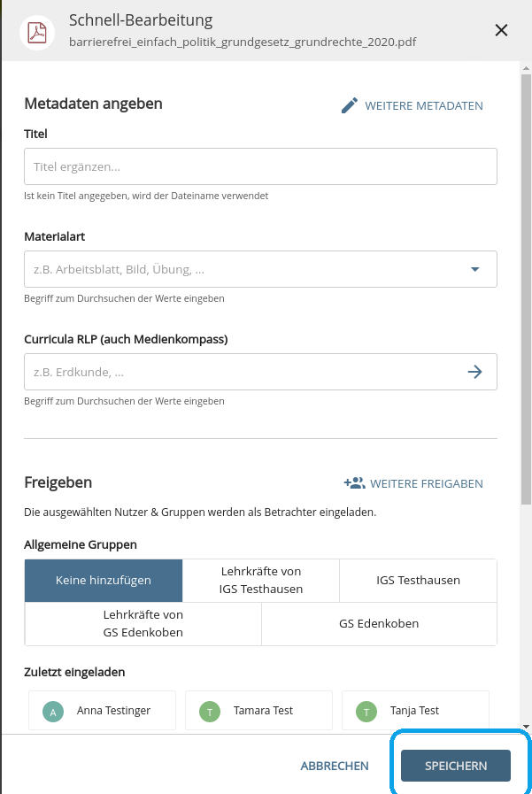This screenshot has width=532, height=794.
Task: Click the pencil icon for Weitere Metadaten
Action: [x=350, y=105]
